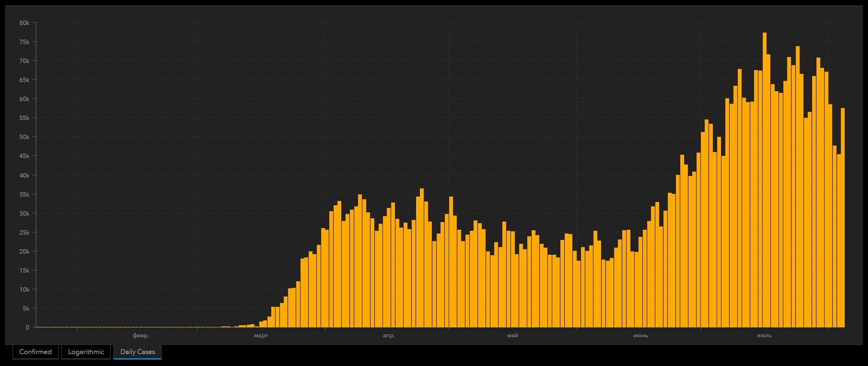The width and height of the screenshot is (868, 366).
Task: Click the tallest bar above 75k
Action: point(764,180)
